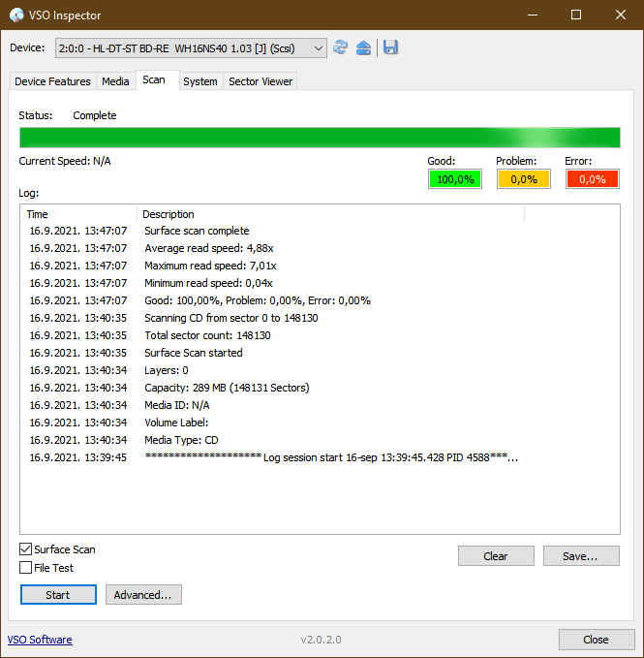The height and width of the screenshot is (658, 644).
Task: Open the Sector Viewer tab
Action: click(259, 81)
